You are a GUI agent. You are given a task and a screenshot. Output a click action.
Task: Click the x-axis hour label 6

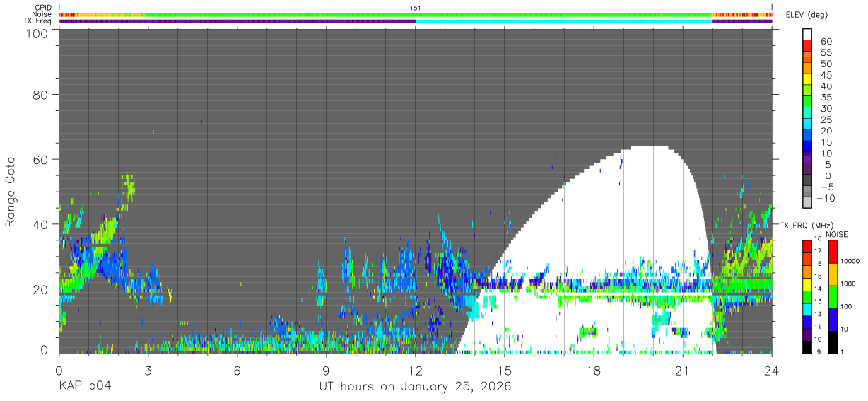coord(237,370)
